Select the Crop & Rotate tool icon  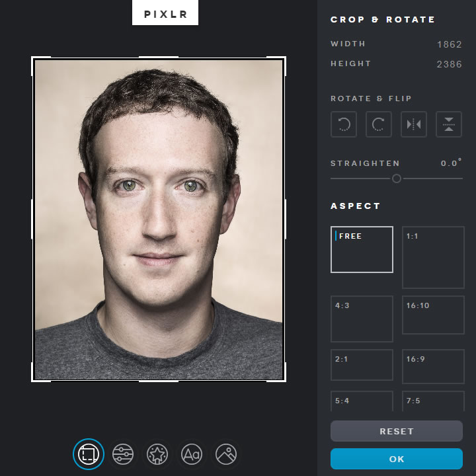(x=89, y=454)
